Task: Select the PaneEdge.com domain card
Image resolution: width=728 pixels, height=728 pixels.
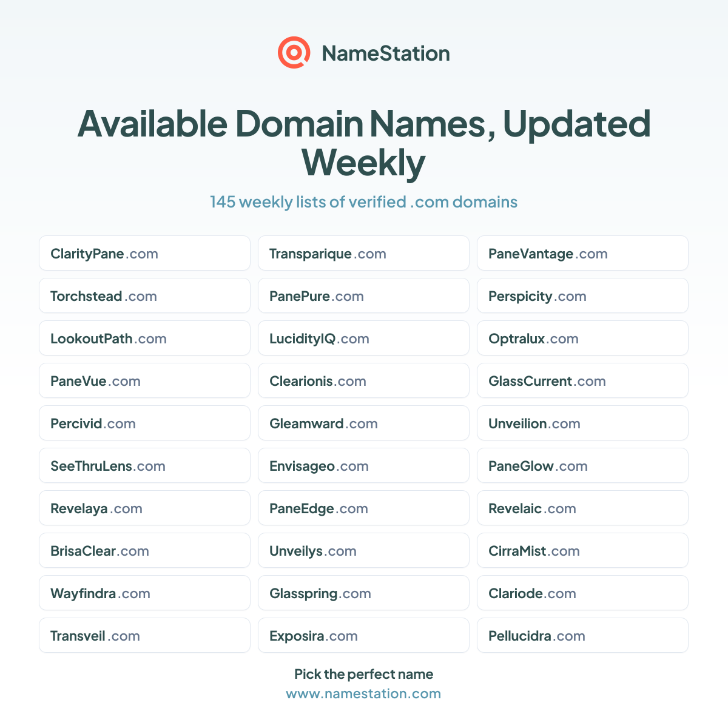Action: [x=363, y=508]
